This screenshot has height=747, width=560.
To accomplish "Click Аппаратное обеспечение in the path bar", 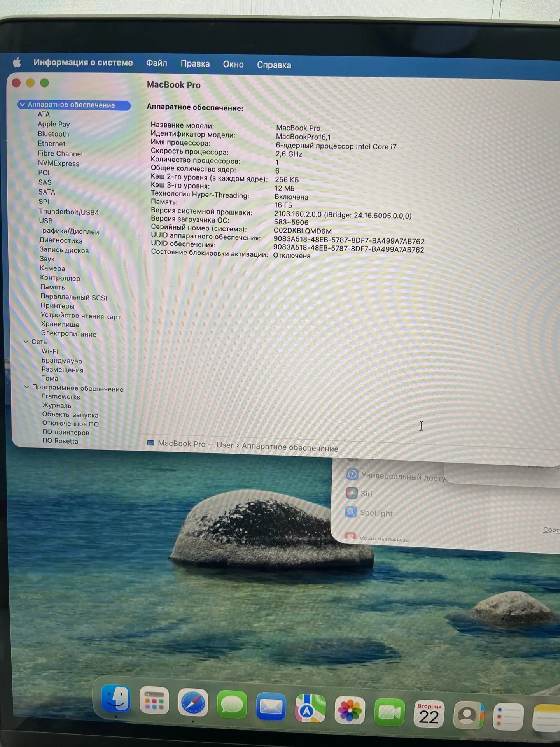I will coord(290,447).
